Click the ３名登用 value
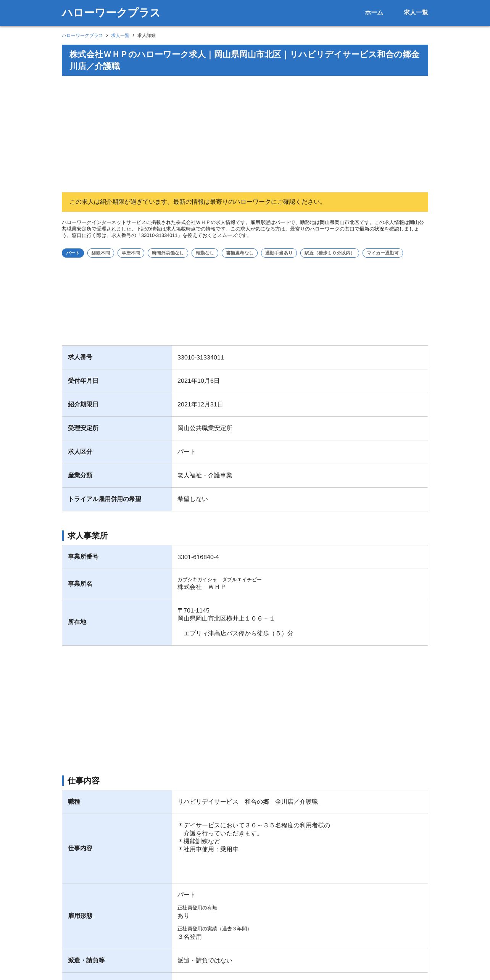 (190, 937)
